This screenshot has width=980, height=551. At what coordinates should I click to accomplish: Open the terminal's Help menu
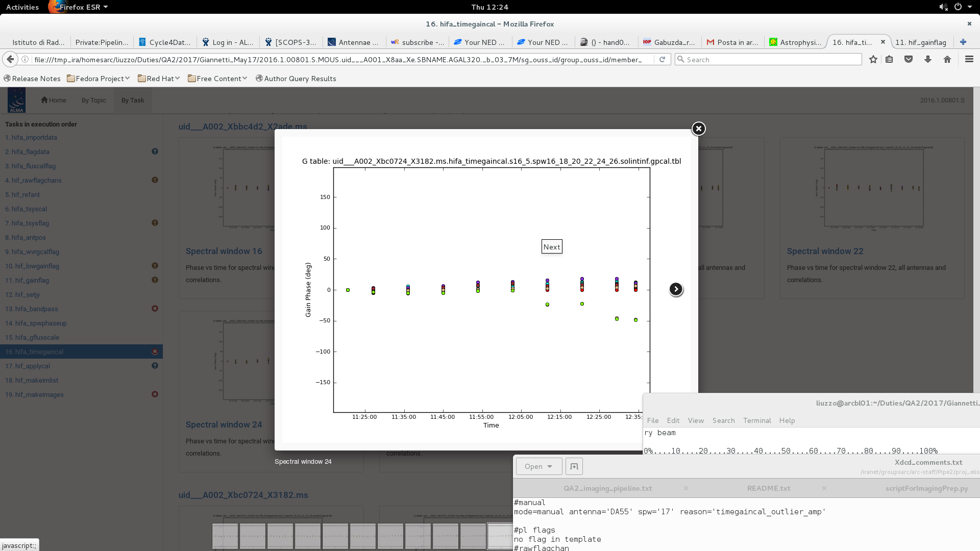787,420
